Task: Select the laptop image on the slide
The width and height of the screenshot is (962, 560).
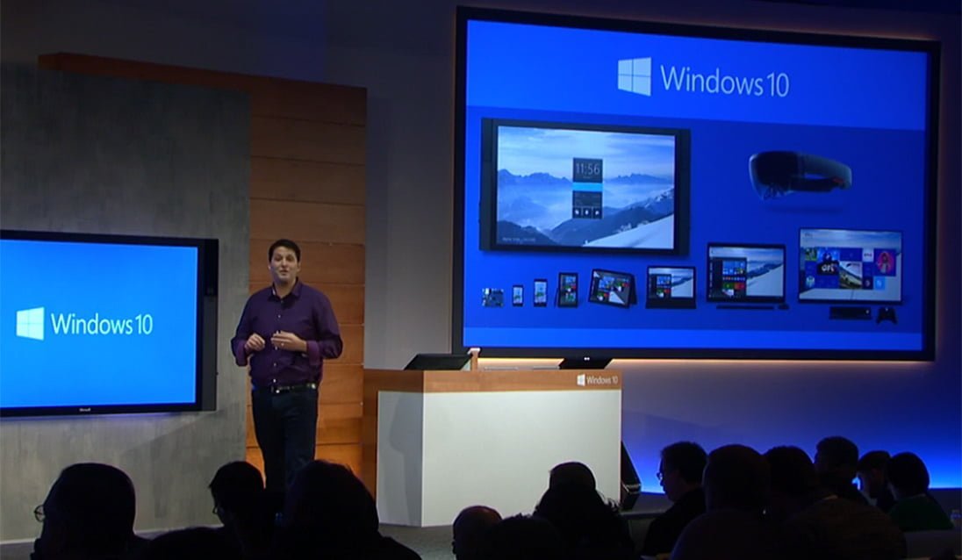Action: (671, 287)
